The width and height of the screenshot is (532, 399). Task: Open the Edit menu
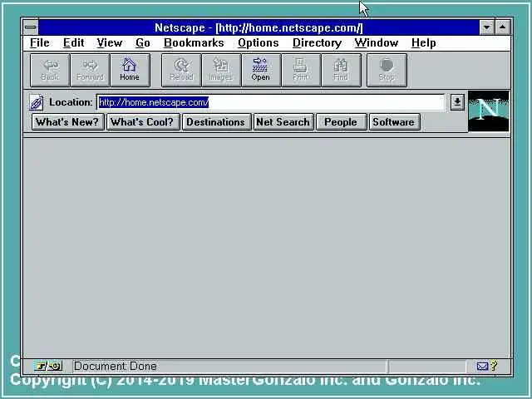point(73,42)
